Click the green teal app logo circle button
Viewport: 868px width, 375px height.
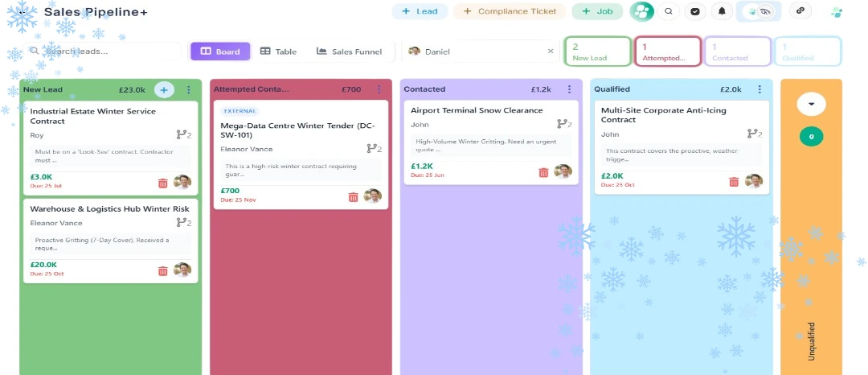click(x=641, y=11)
